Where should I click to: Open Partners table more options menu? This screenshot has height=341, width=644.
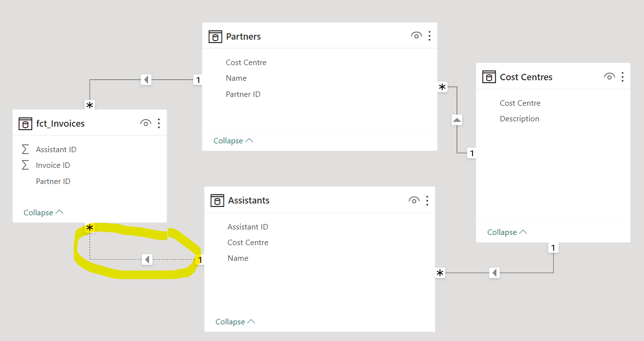coord(429,36)
